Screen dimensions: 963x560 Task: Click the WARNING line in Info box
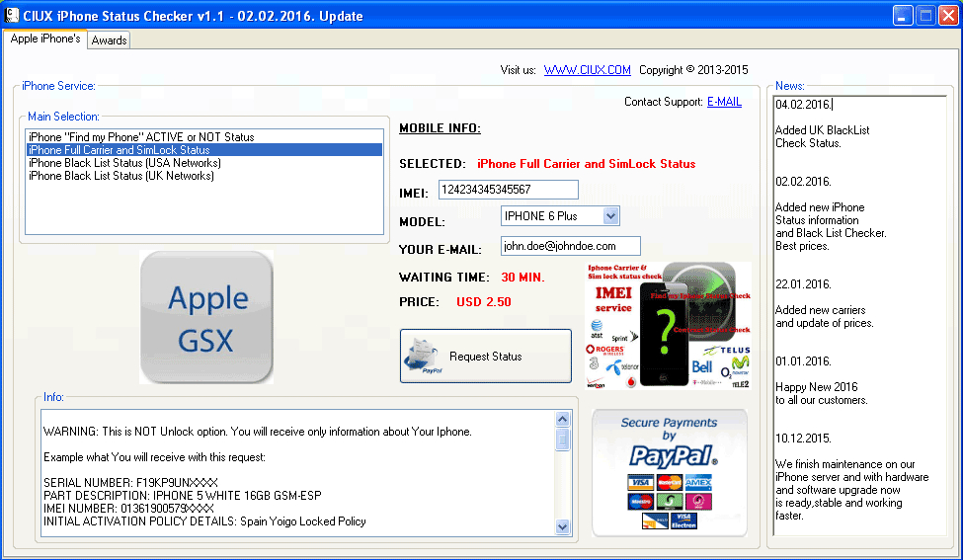click(x=258, y=432)
